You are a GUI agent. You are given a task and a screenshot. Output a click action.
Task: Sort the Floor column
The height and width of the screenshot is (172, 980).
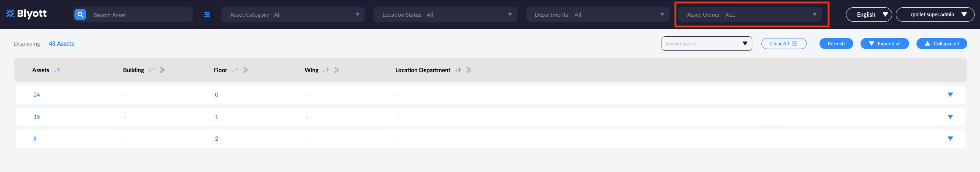234,70
